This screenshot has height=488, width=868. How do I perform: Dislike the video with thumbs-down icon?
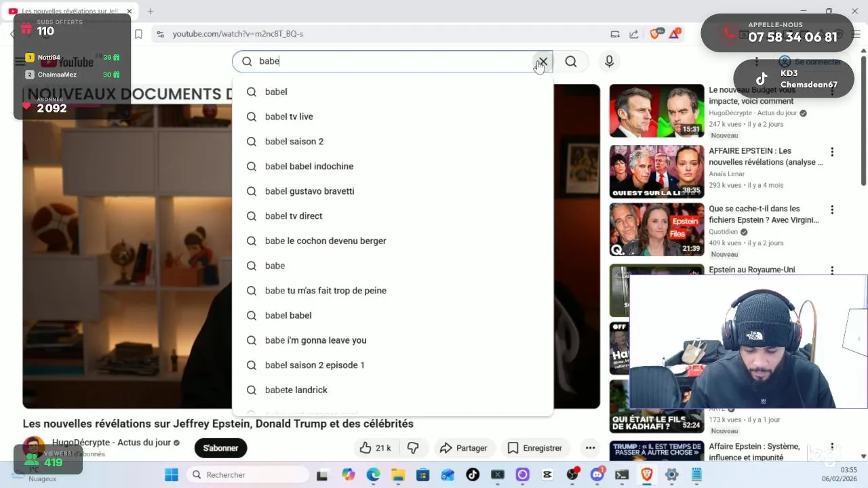(x=413, y=448)
